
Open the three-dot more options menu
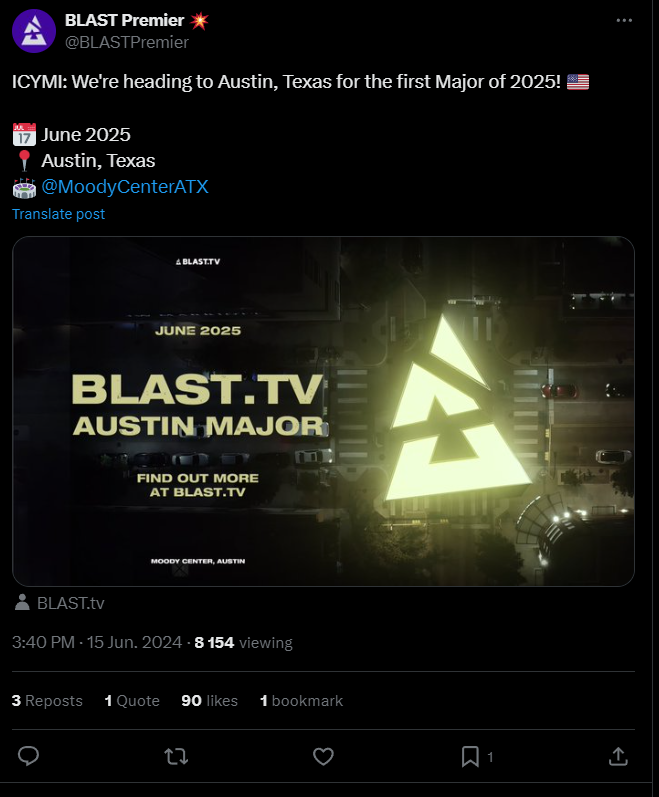click(x=624, y=20)
